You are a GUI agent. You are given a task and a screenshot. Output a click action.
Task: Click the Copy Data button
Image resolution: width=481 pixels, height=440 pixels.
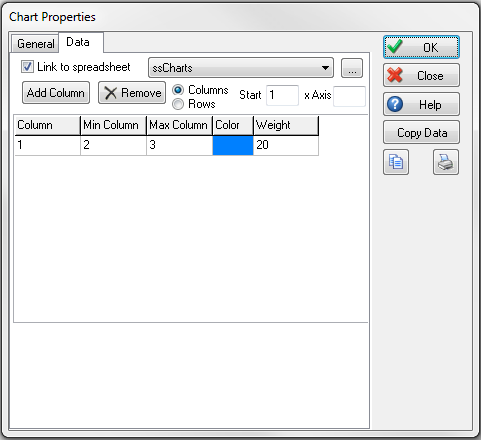(421, 133)
